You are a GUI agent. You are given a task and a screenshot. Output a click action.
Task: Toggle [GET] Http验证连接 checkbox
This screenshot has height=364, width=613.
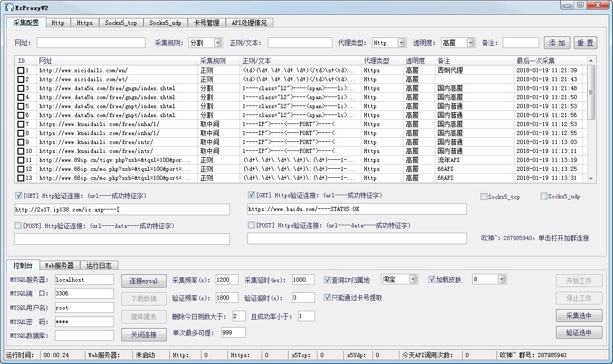(18, 195)
